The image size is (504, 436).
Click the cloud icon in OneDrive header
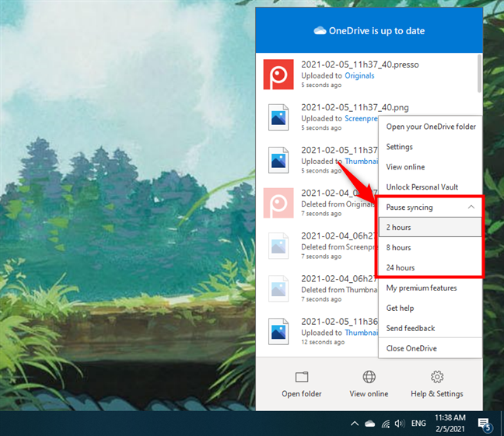320,31
